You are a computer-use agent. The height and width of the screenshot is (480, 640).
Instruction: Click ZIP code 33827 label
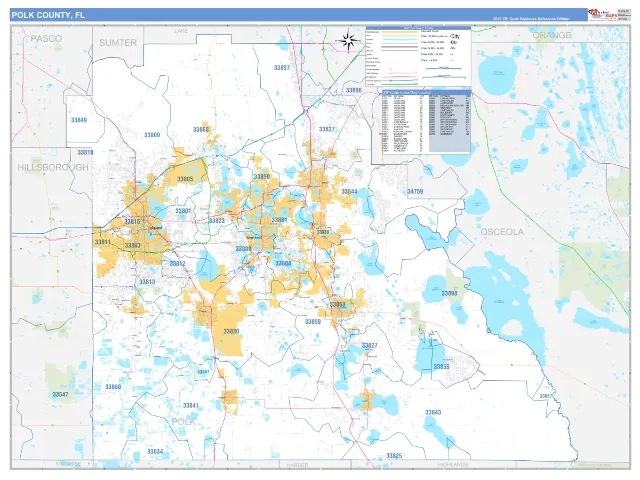[x=369, y=345]
